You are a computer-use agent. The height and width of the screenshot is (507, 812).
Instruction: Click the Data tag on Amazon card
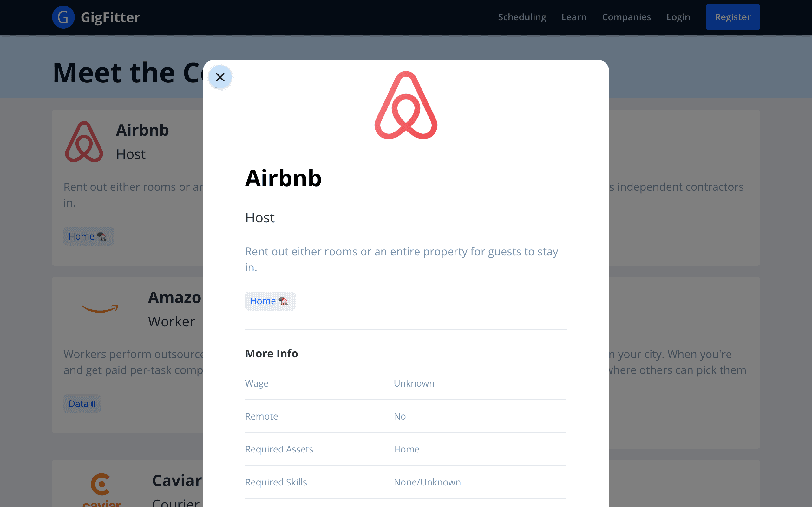(82, 403)
